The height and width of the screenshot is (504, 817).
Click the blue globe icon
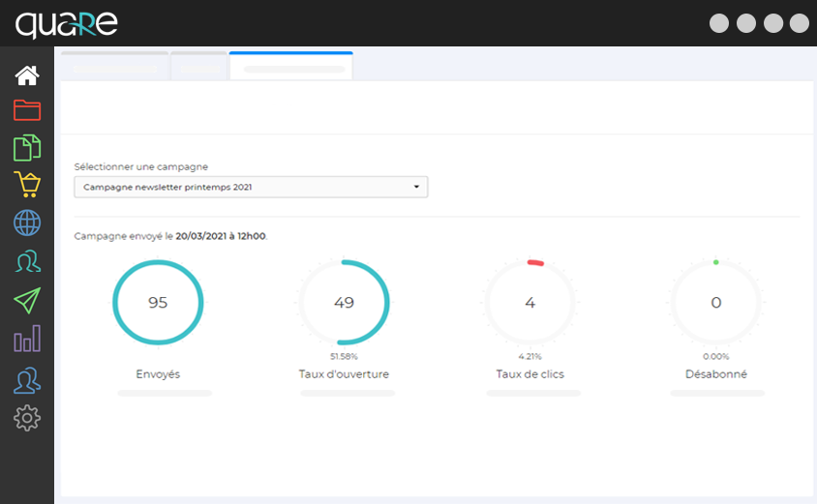point(27,222)
